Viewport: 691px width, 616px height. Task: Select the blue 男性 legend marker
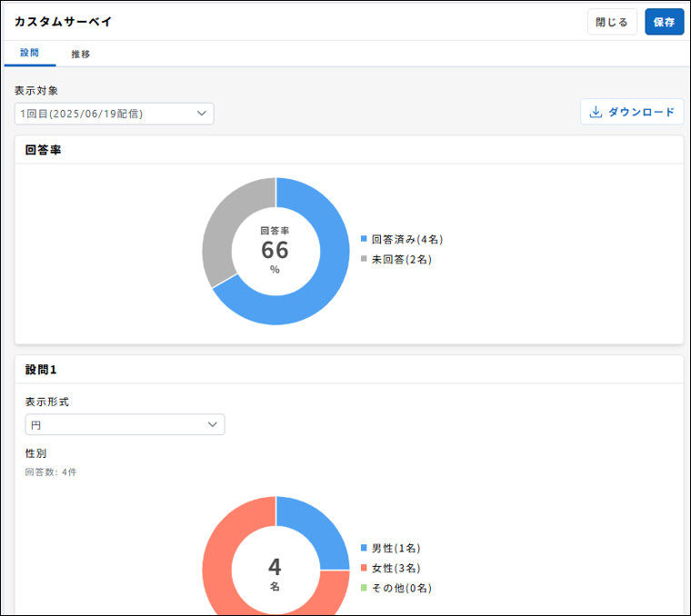365,549
